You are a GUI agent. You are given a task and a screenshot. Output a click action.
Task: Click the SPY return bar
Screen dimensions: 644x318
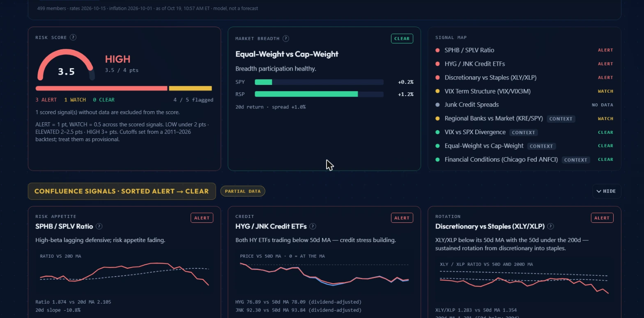pyautogui.click(x=319, y=82)
